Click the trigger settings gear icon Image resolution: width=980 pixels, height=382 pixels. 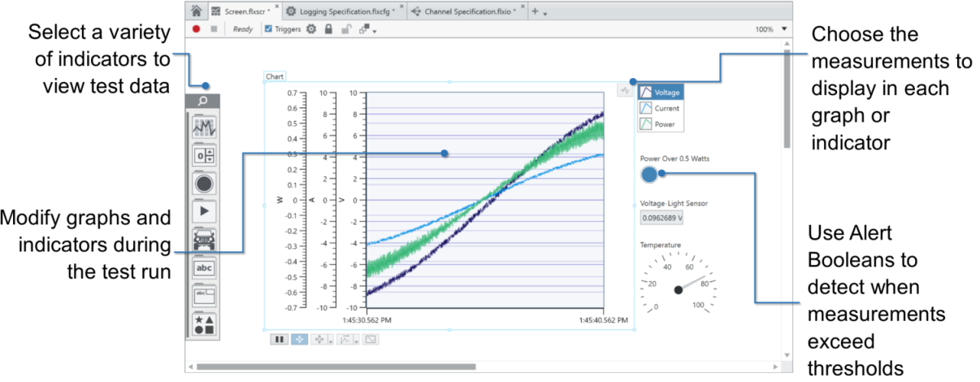pyautogui.click(x=310, y=29)
